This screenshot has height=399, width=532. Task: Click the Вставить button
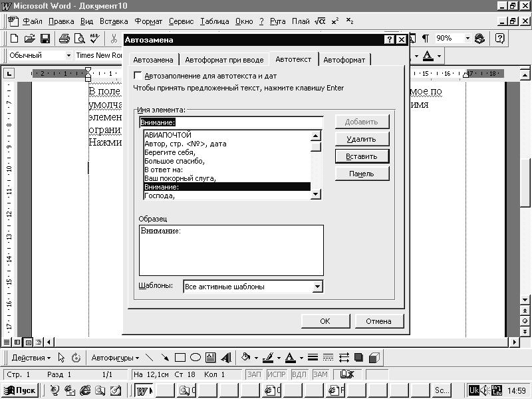pyautogui.click(x=362, y=156)
